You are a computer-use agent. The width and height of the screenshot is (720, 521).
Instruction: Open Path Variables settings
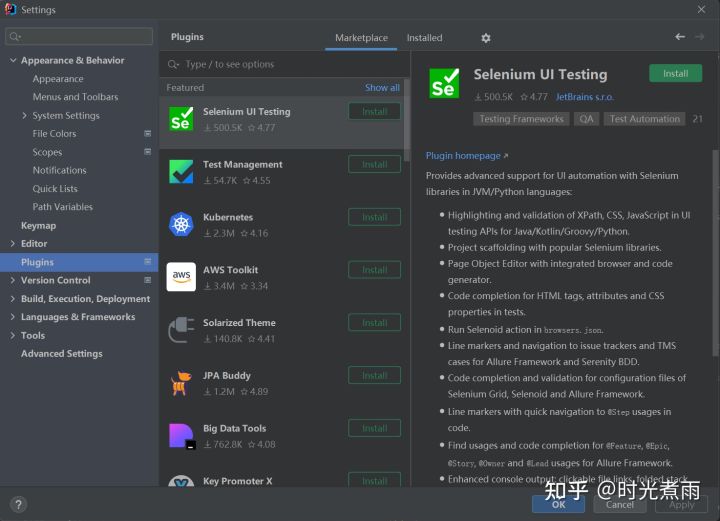click(62, 207)
